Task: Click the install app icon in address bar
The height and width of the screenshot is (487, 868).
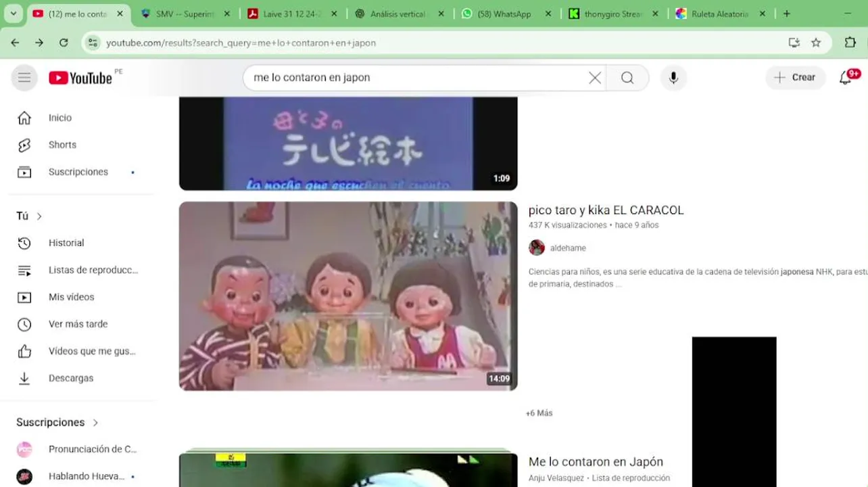Action: (x=794, y=43)
